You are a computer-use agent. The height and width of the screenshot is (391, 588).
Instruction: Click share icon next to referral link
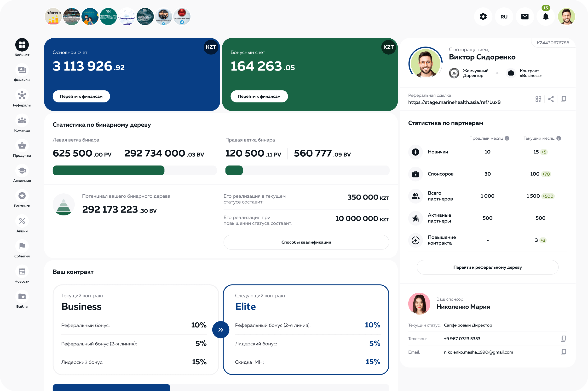click(551, 99)
